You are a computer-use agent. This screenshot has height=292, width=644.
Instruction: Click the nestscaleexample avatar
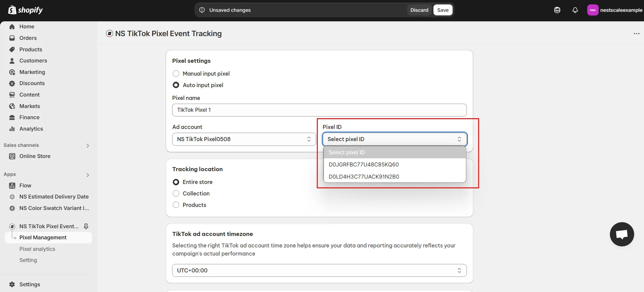coord(593,10)
